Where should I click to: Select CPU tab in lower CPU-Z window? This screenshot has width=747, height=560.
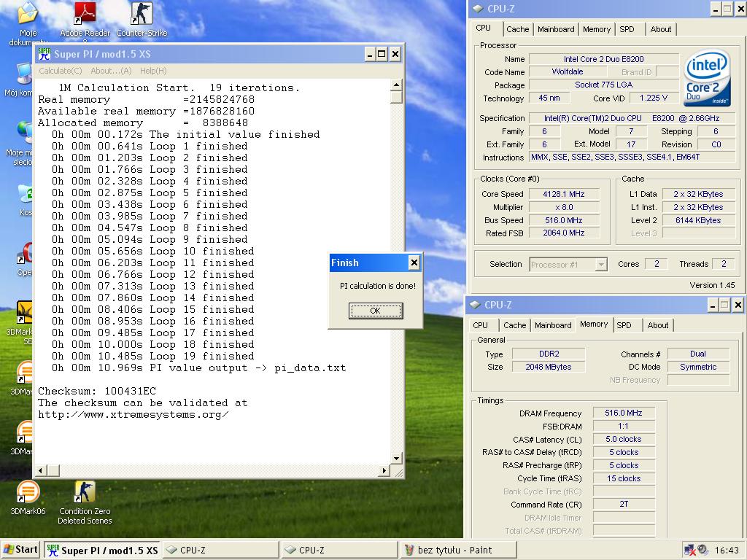480,325
